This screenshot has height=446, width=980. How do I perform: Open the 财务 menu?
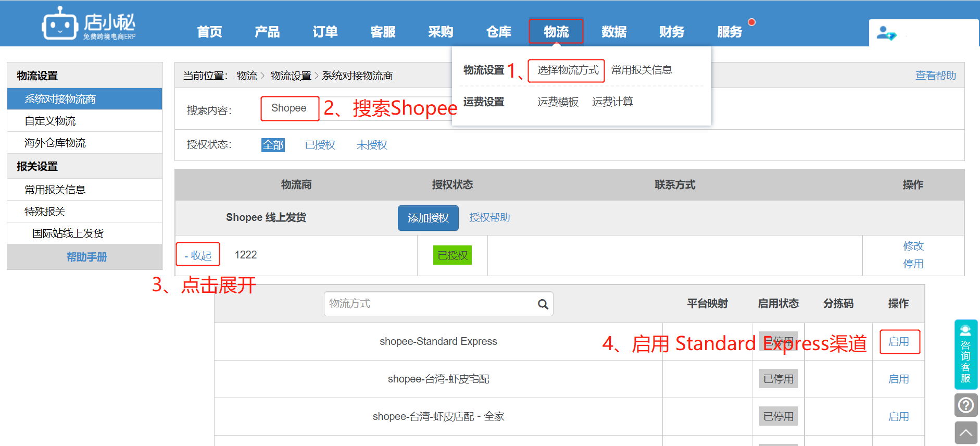pyautogui.click(x=672, y=32)
